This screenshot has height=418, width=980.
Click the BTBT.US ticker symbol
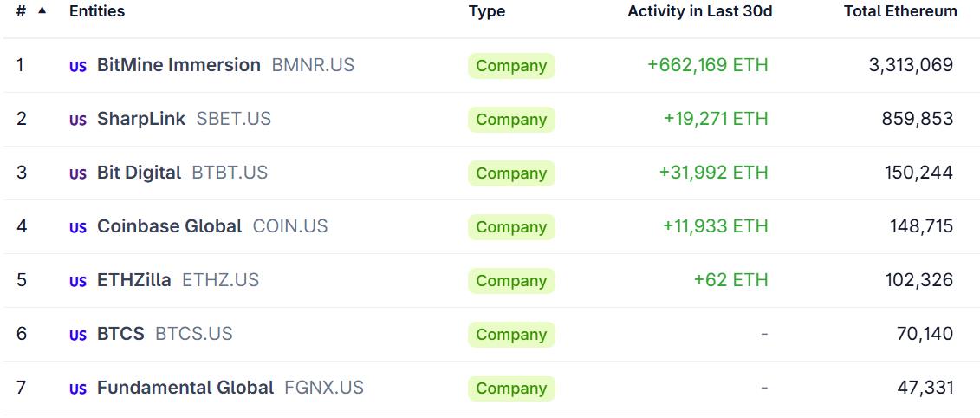[x=230, y=173]
